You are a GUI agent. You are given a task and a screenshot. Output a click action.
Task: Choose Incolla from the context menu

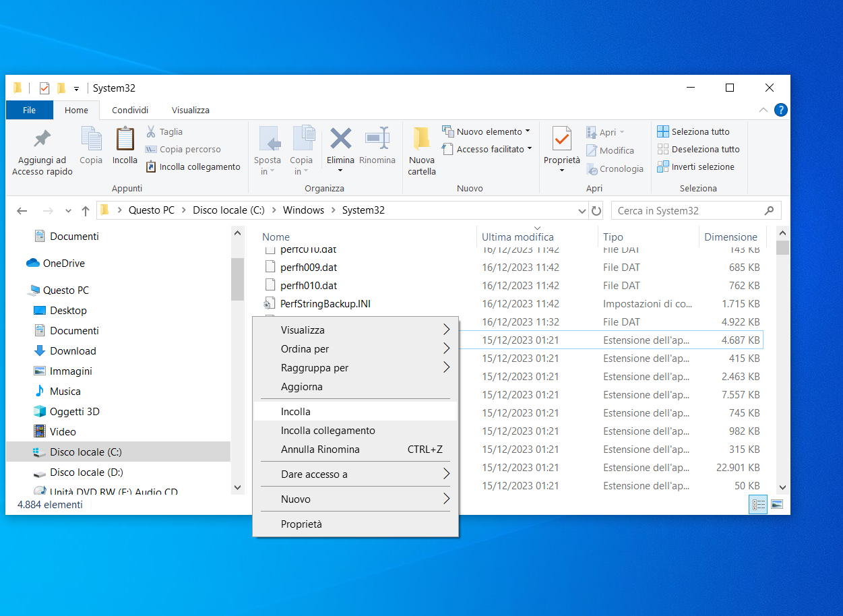[x=296, y=411]
